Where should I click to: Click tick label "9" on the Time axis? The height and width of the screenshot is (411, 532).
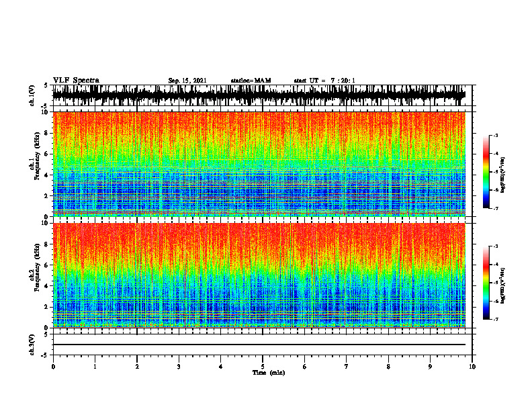[430, 367]
